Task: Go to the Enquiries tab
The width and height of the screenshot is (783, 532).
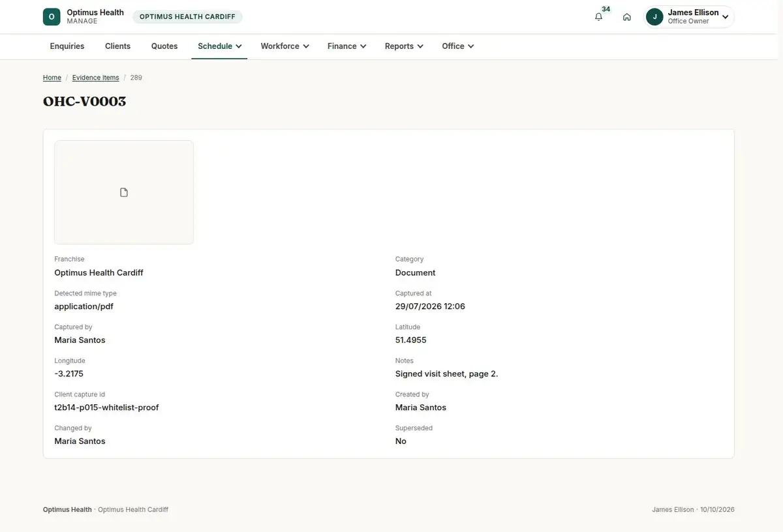Action: pos(67,46)
